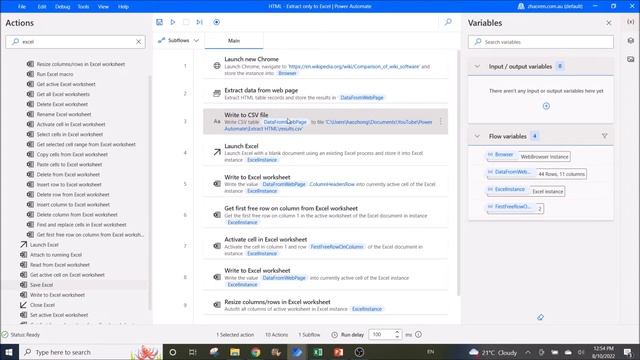Adjust Run delay stepper arrows
640x360 pixels.
(397, 334)
